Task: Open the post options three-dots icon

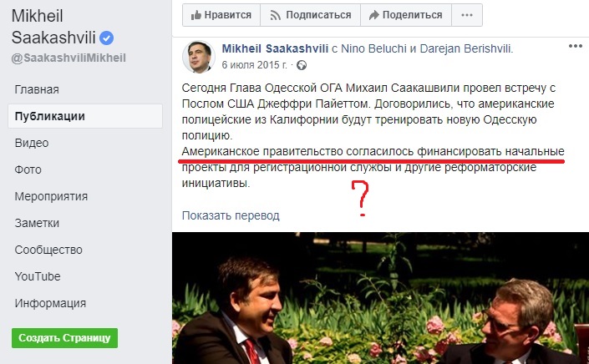Action: [x=575, y=46]
